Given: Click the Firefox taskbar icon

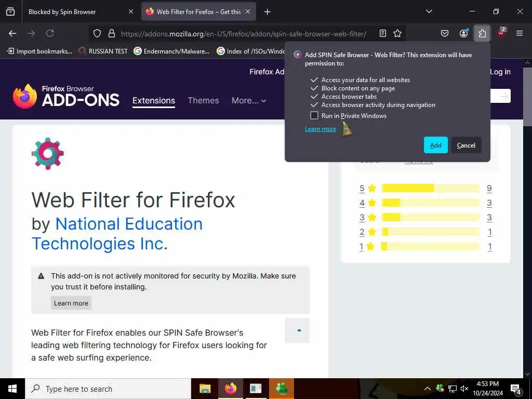Looking at the screenshot, I should (230, 389).
